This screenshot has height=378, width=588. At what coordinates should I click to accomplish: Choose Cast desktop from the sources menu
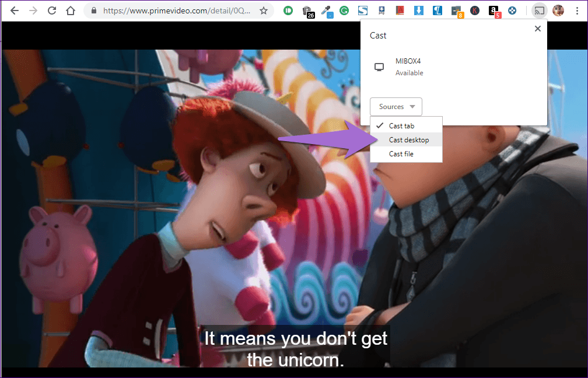(408, 140)
